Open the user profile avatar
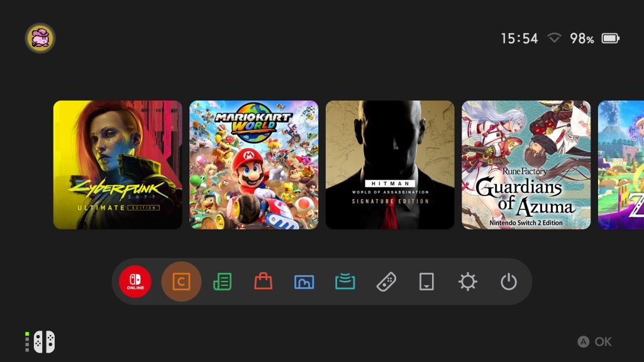 click(x=40, y=38)
